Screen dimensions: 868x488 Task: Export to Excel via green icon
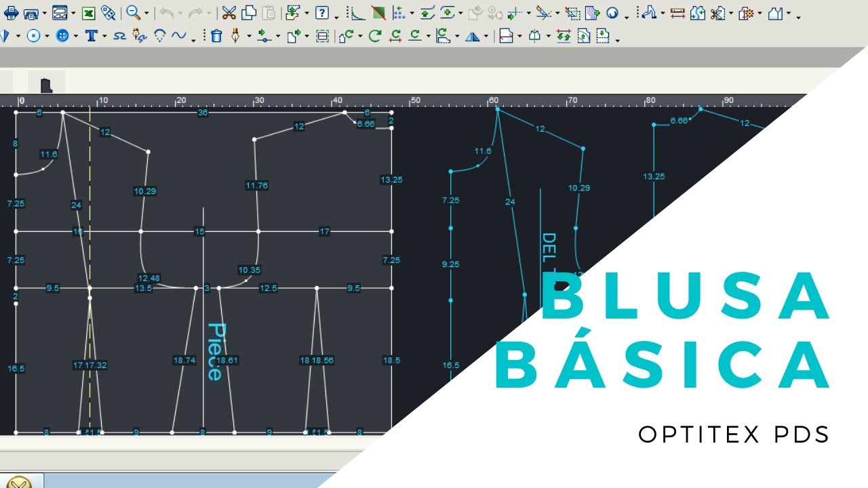(89, 13)
